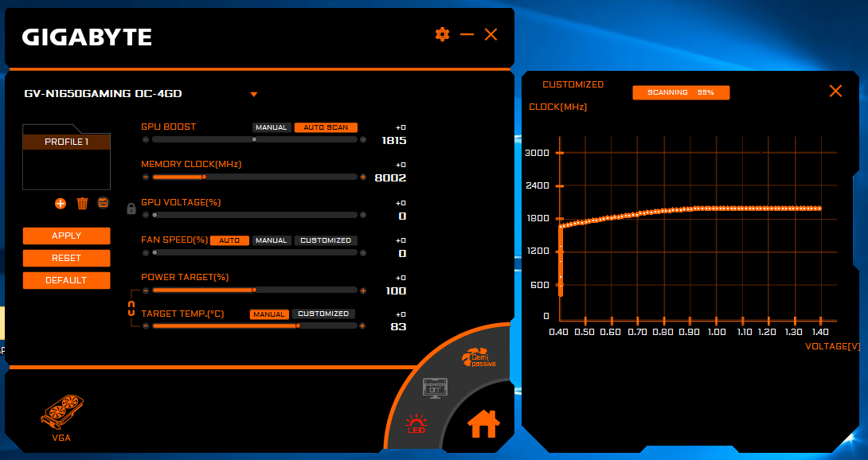Open the LED control icon

tap(416, 423)
